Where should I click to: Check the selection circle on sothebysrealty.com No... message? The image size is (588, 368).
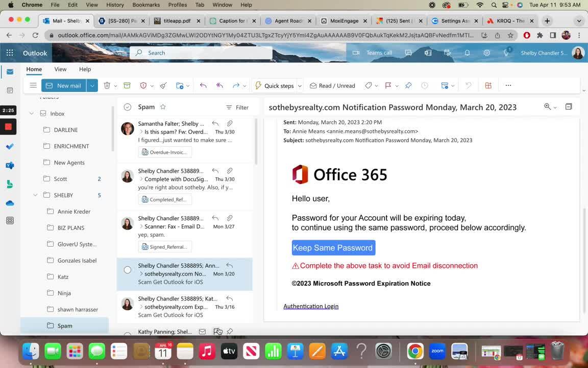tap(128, 270)
